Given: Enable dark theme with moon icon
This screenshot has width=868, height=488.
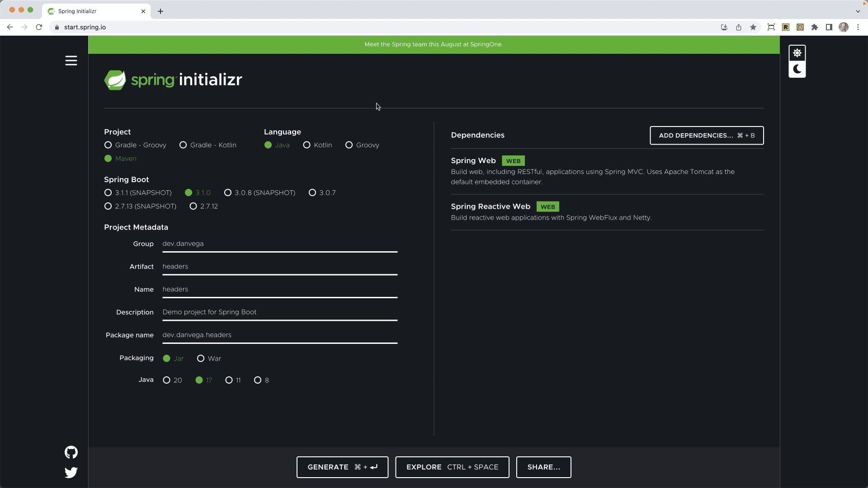Looking at the screenshot, I should point(797,69).
